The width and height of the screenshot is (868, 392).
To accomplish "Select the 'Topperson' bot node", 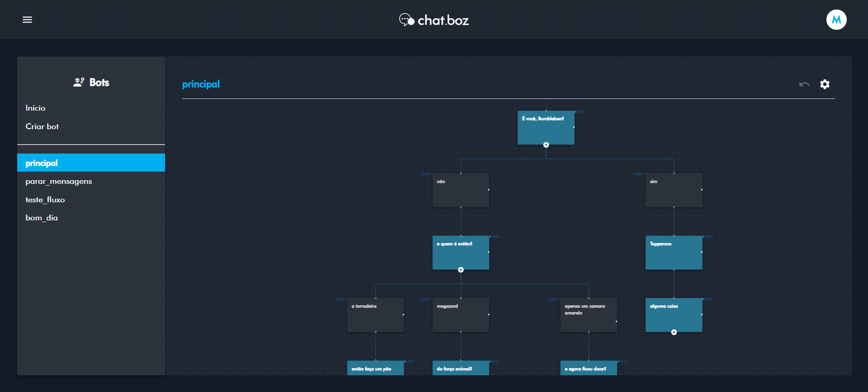I will 673,252.
